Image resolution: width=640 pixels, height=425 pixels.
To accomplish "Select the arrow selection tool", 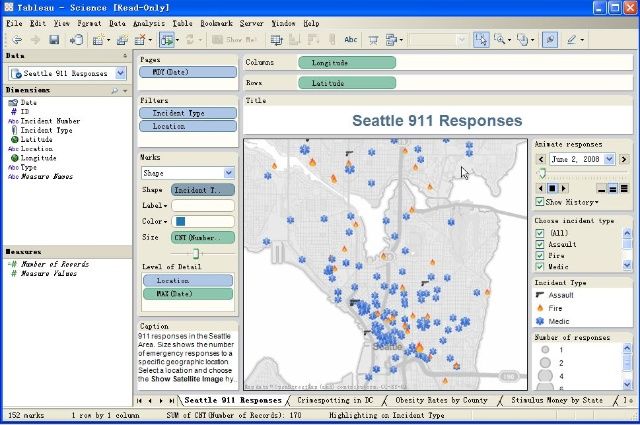I will pyautogui.click(x=481, y=40).
